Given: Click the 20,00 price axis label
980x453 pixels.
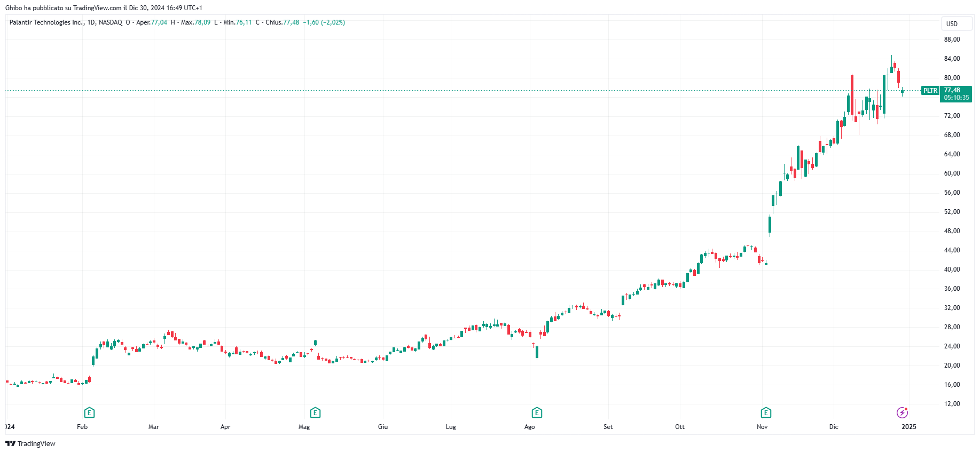Looking at the screenshot, I should 952,365.
